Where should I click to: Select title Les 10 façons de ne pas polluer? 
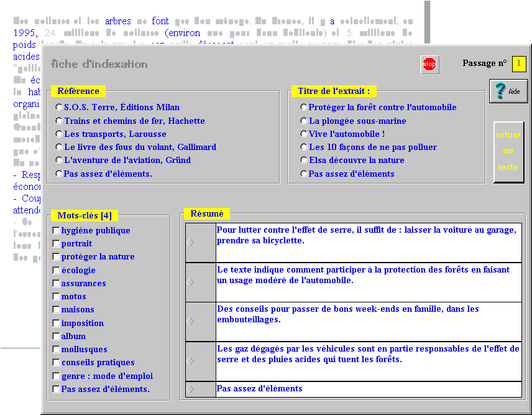click(304, 147)
